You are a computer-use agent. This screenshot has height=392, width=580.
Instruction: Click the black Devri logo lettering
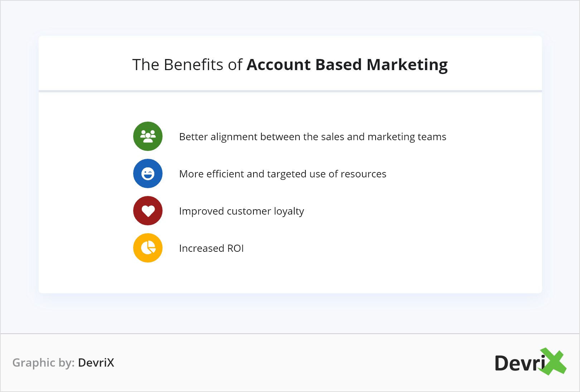[x=519, y=363]
